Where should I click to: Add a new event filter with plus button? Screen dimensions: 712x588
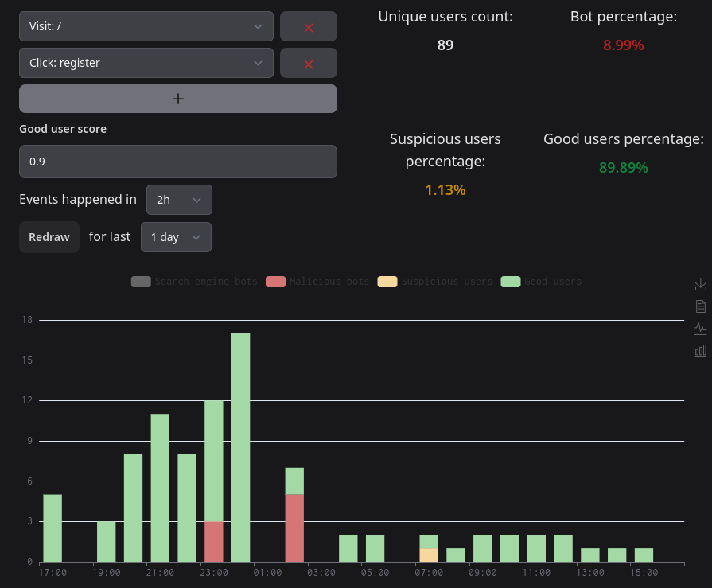(178, 99)
